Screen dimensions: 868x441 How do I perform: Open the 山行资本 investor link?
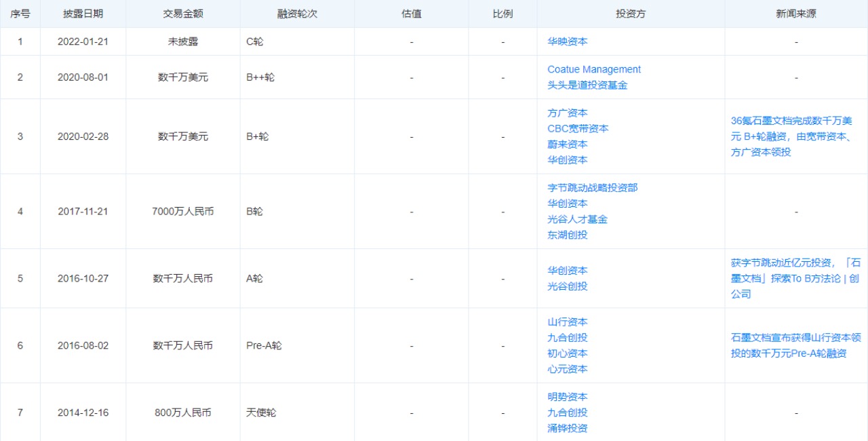(x=568, y=322)
